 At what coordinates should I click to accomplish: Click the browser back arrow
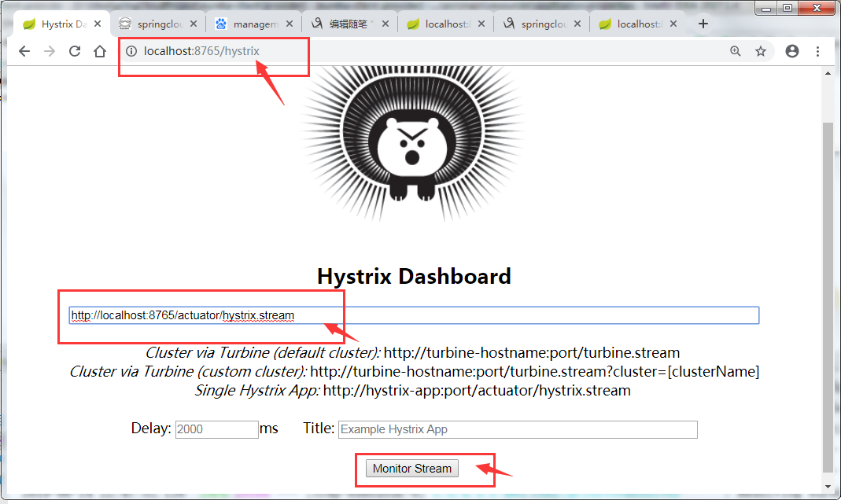click(x=24, y=51)
